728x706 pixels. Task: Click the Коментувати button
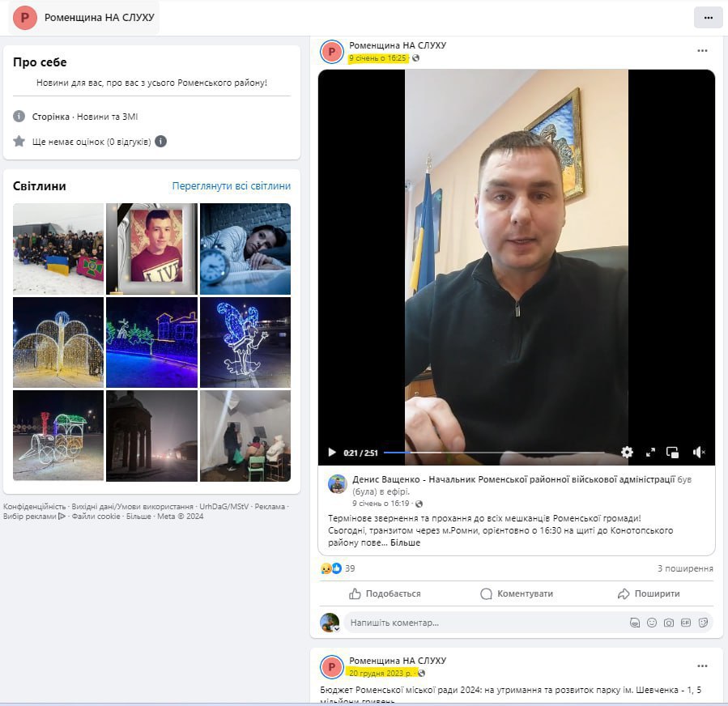pyautogui.click(x=516, y=593)
